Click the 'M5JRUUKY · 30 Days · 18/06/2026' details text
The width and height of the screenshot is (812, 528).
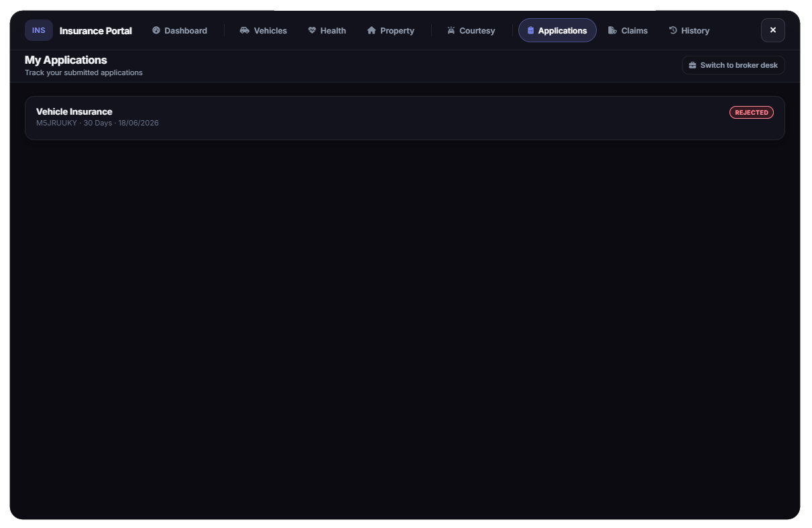pos(97,123)
